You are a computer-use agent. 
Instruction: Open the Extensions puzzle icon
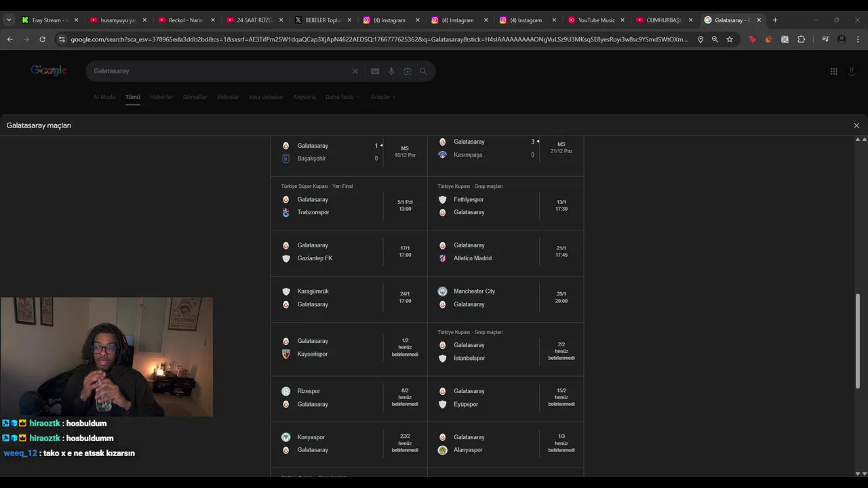pyautogui.click(x=801, y=39)
